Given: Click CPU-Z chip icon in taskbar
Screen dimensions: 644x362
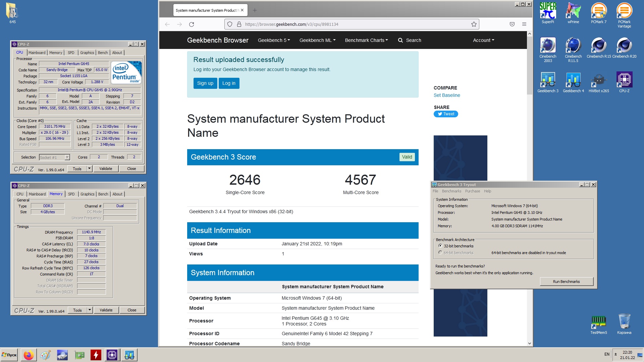Looking at the screenshot, I should click(112, 355).
